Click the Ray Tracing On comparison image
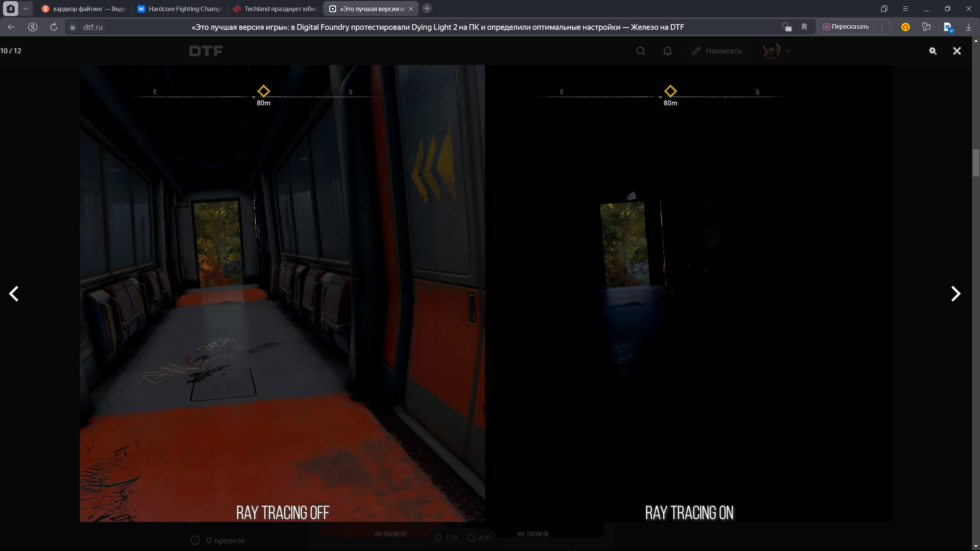The width and height of the screenshot is (980, 551). [689, 293]
